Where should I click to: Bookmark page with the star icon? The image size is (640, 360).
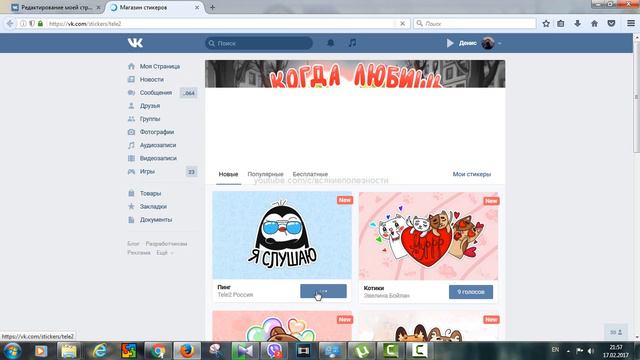pyautogui.click(x=546, y=24)
